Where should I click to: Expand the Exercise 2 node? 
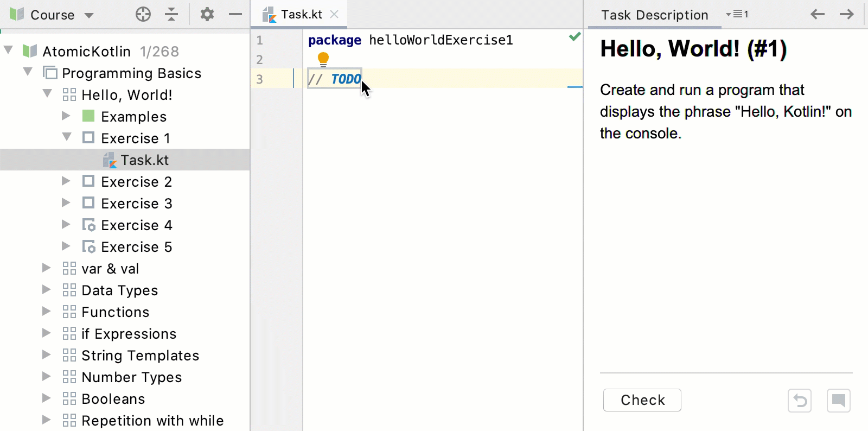click(66, 181)
